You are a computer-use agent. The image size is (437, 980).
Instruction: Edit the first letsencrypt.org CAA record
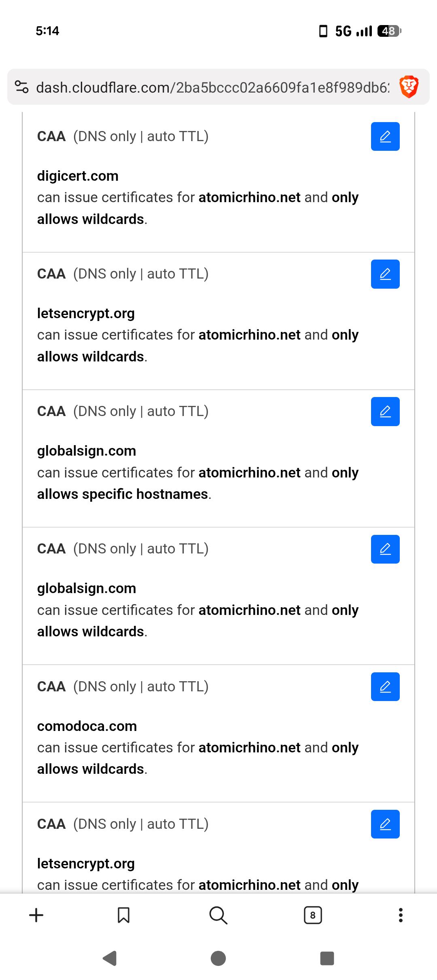385,274
